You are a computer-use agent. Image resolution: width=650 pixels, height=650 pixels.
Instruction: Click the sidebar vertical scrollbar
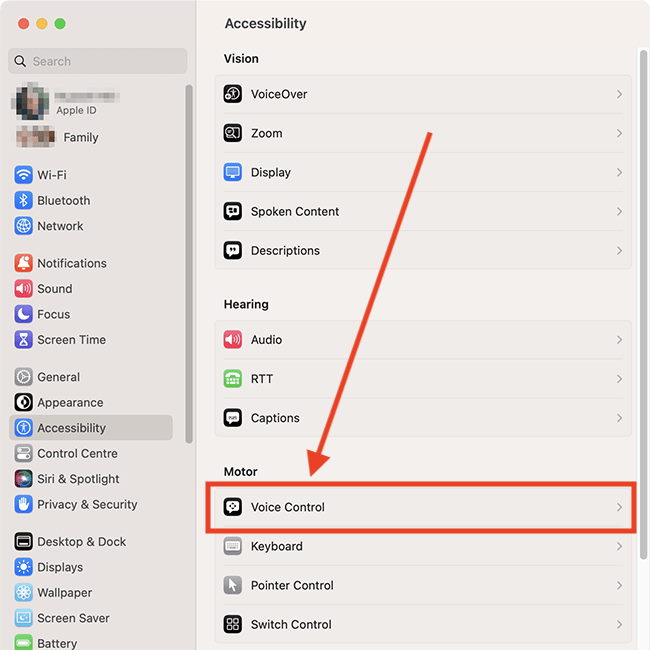(x=189, y=264)
